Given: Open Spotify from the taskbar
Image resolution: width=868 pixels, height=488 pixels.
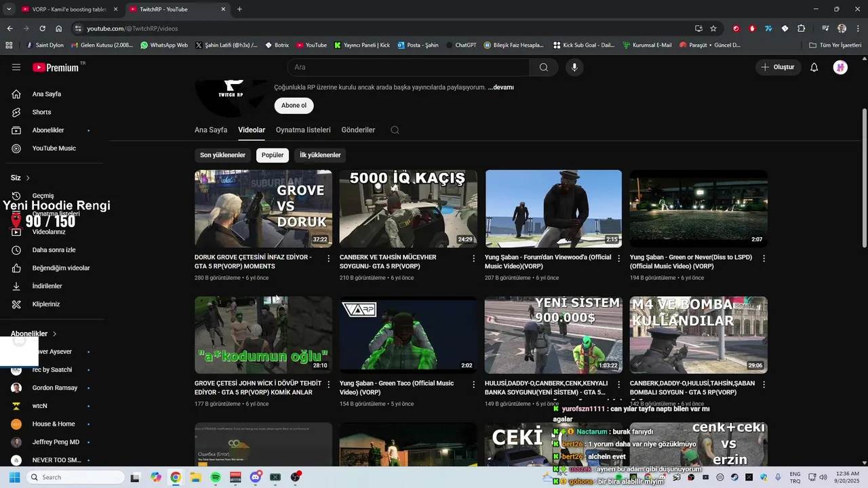Looking at the screenshot, I should 216,477.
